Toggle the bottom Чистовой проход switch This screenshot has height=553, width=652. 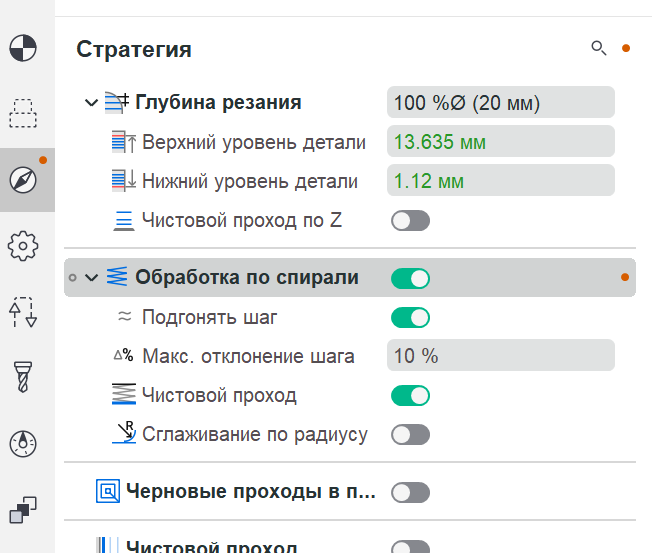click(410, 546)
